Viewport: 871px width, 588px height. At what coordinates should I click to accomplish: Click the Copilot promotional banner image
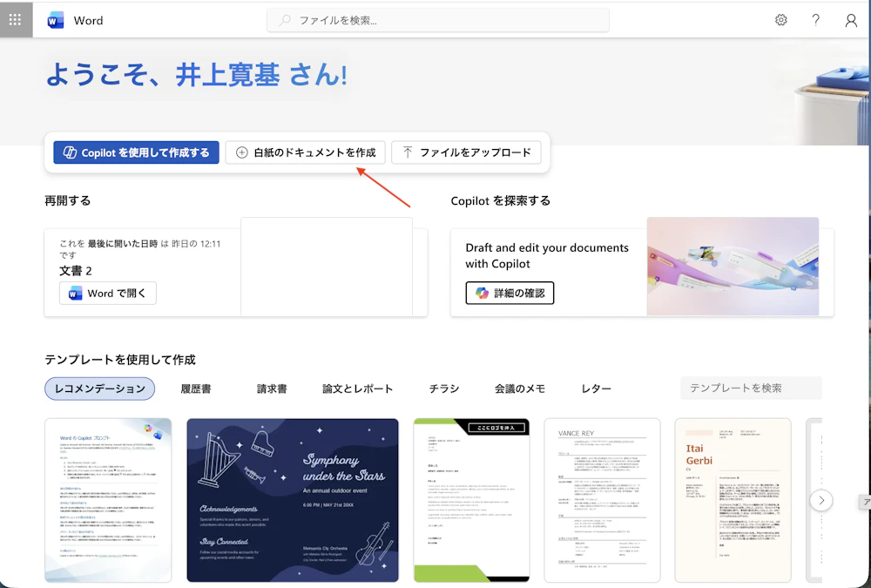[x=733, y=267]
